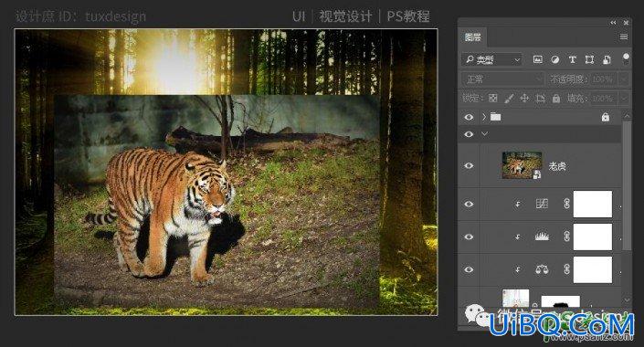Select the 老虎 layer thumbnail
Image resolution: width=644 pixels, height=347 pixels.
(x=522, y=165)
